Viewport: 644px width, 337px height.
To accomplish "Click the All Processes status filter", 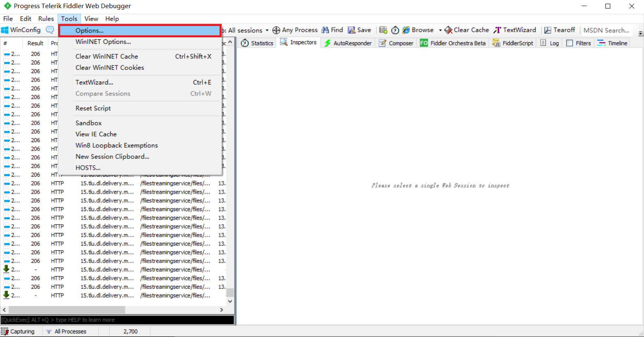I will (66, 331).
